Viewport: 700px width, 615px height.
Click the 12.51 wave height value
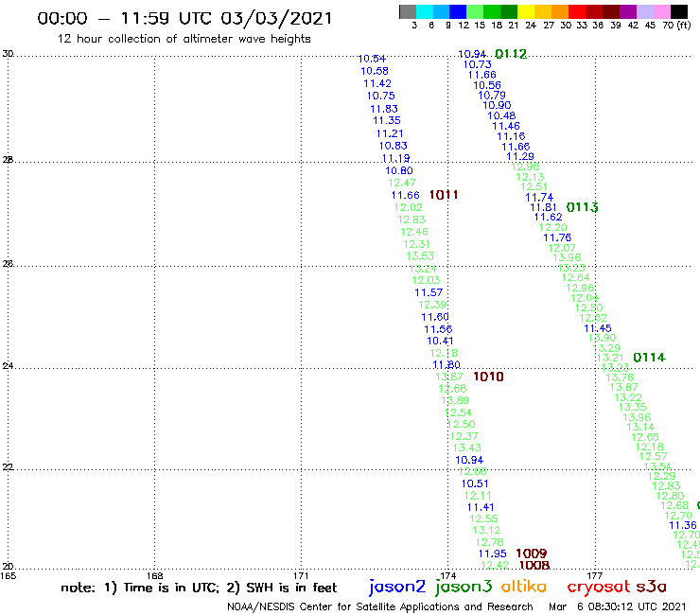(x=534, y=186)
